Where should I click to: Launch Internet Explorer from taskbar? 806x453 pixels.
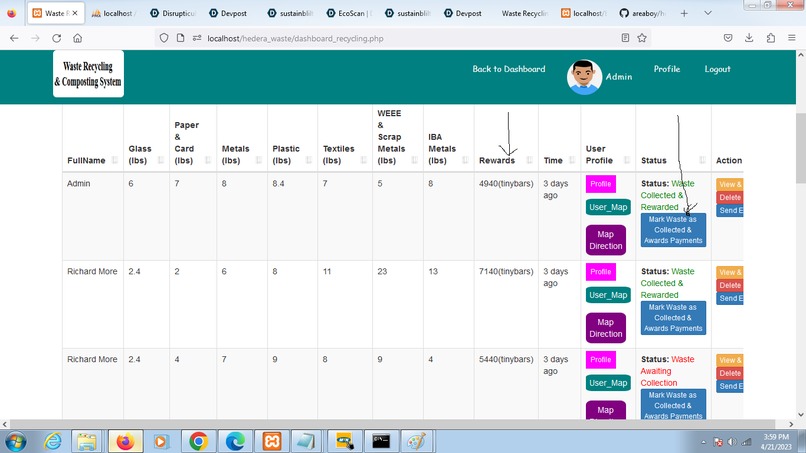(x=52, y=441)
